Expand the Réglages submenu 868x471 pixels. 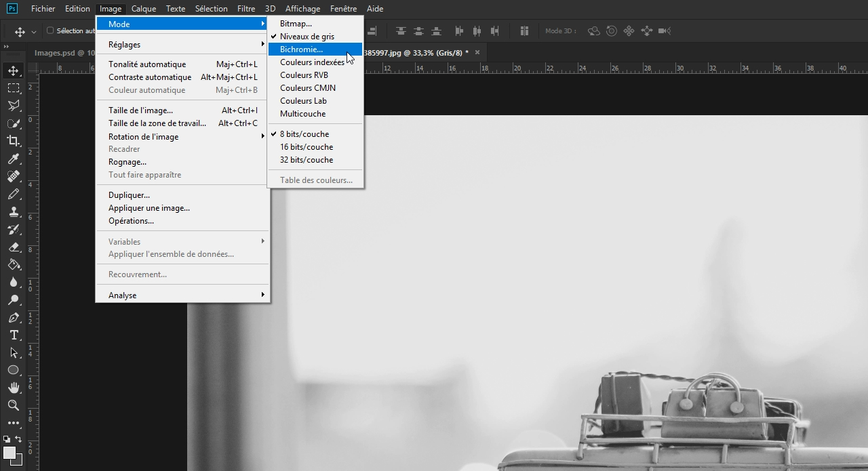(183, 44)
